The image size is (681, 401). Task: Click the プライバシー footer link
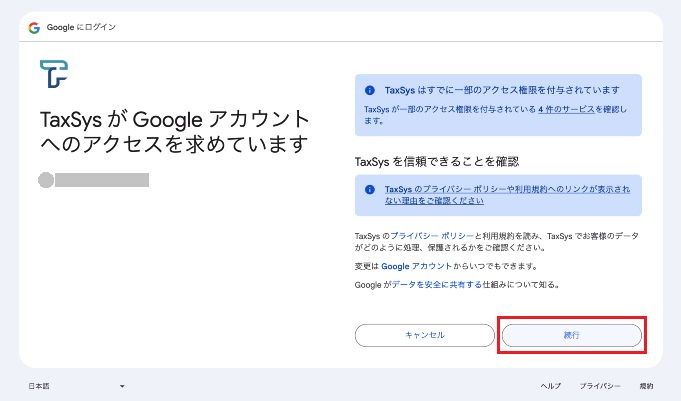[x=600, y=386]
